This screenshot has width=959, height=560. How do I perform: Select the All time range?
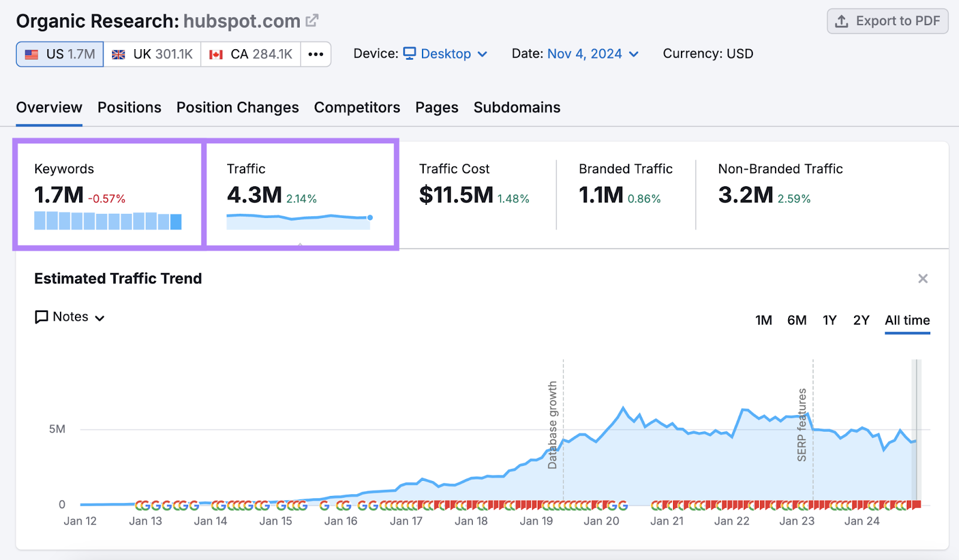coord(907,320)
